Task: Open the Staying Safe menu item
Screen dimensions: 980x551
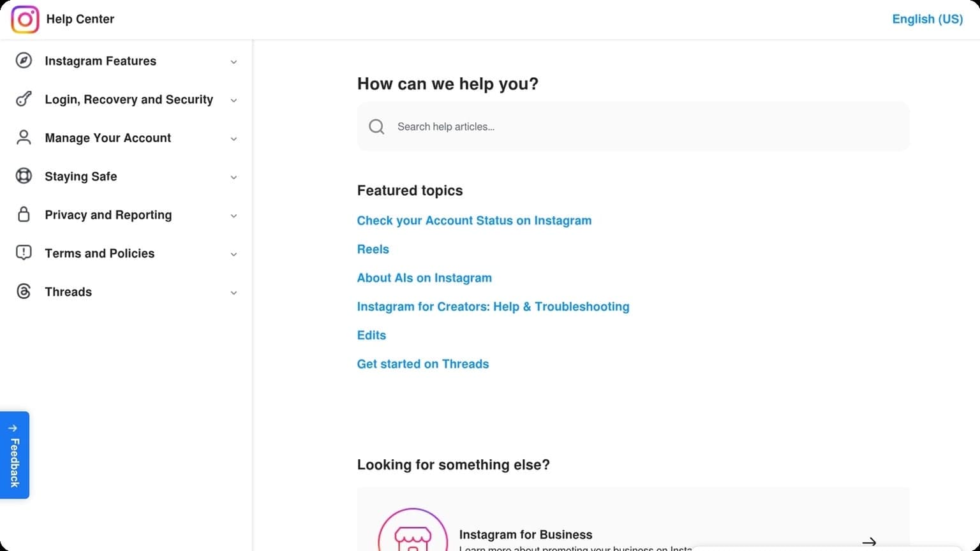Action: pos(81,177)
